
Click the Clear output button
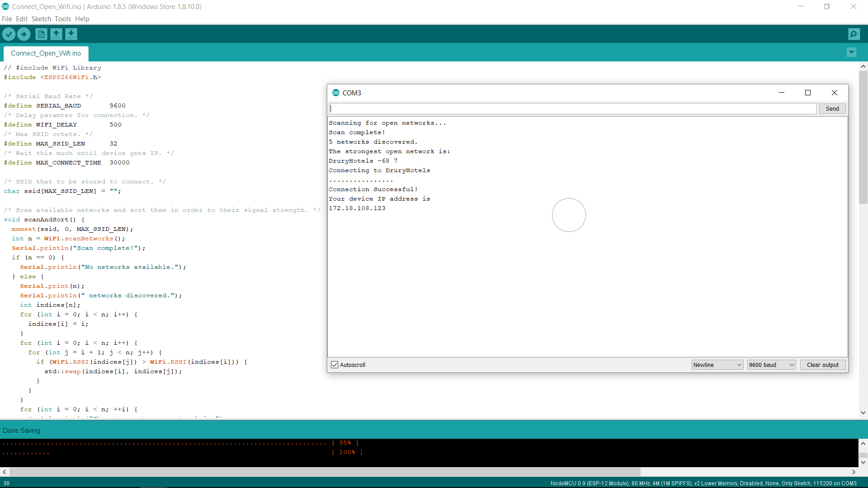(x=822, y=365)
